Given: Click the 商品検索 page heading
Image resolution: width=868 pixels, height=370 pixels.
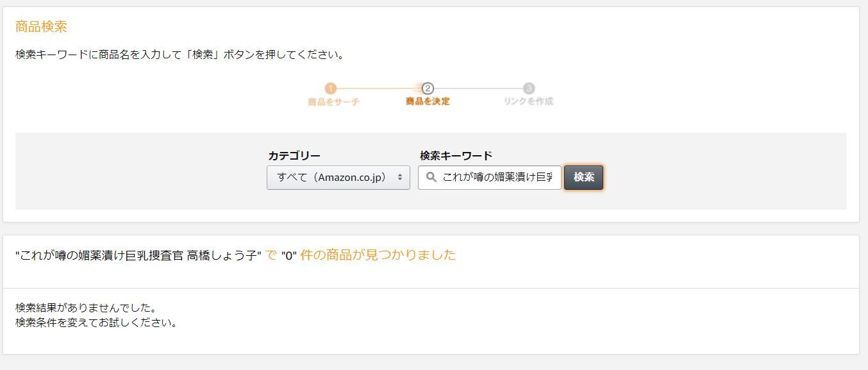Looking at the screenshot, I should (x=41, y=27).
